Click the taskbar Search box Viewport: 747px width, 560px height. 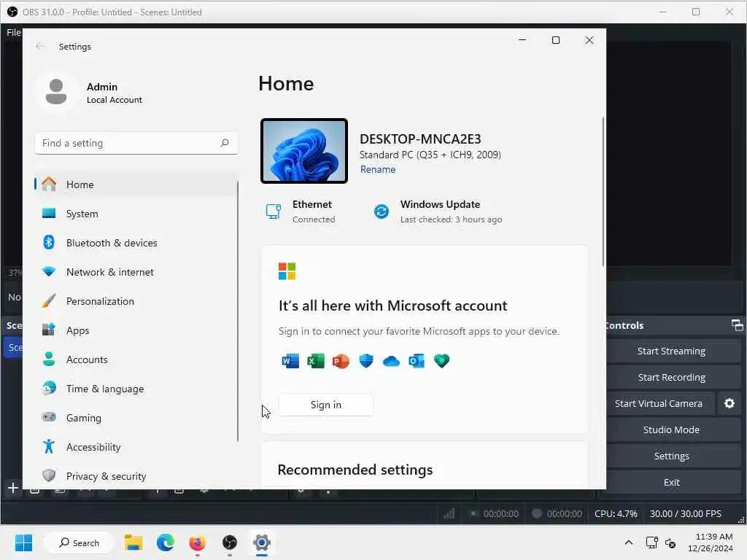[79, 542]
